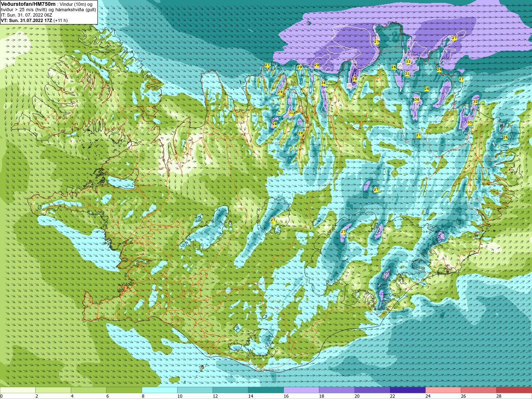
Task: Select the 2–4 m/s light green legend swatch
Action: tap(53, 390)
